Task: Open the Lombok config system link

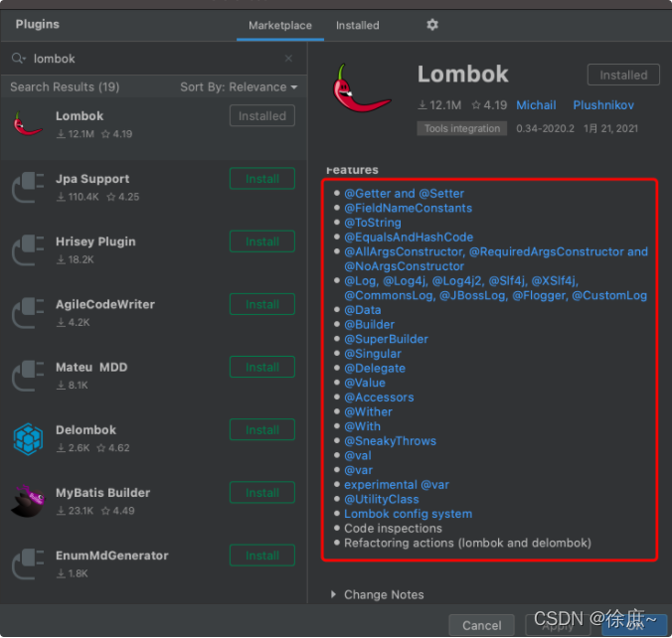Action: 408,514
